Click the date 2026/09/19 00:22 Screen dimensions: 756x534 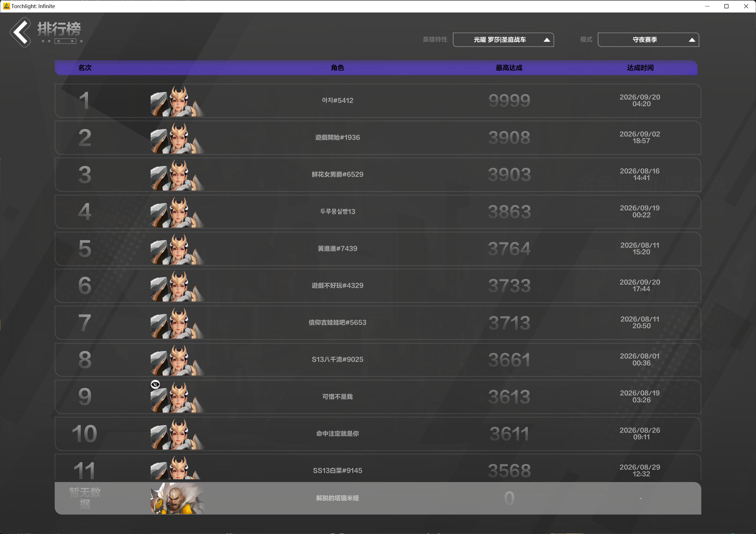point(640,211)
